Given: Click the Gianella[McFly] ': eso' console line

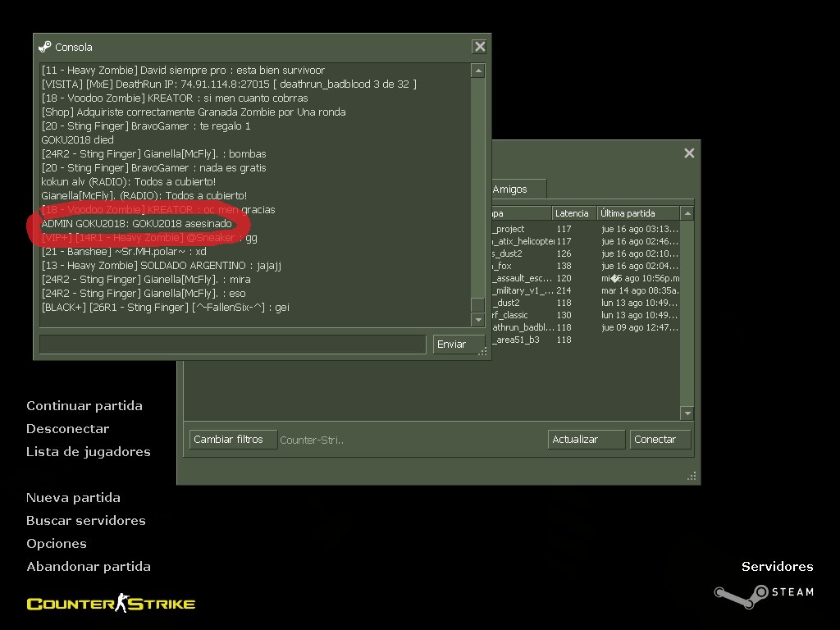Looking at the screenshot, I should coord(144,293).
